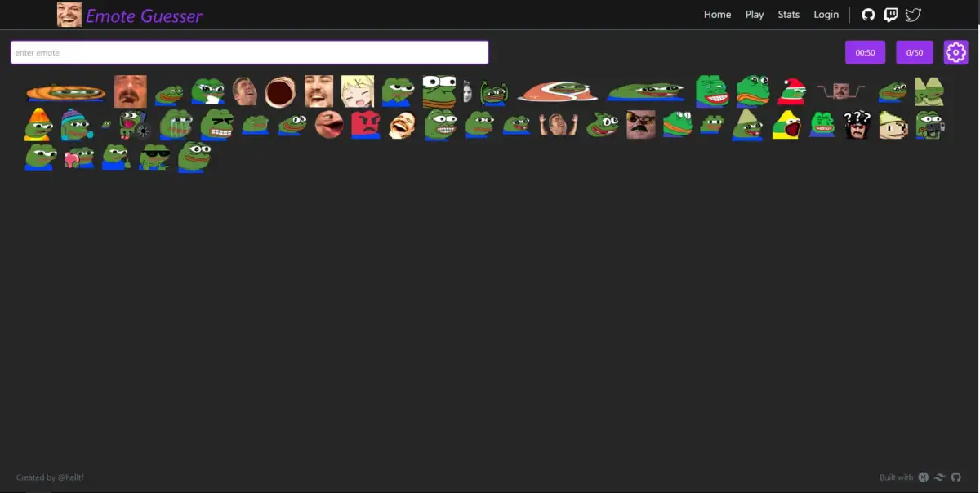This screenshot has height=493, width=980.
Task: Open the Twitter icon in the header
Action: pos(912,14)
